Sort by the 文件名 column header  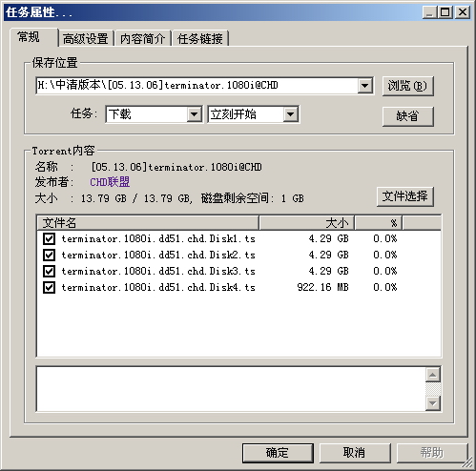point(148,223)
